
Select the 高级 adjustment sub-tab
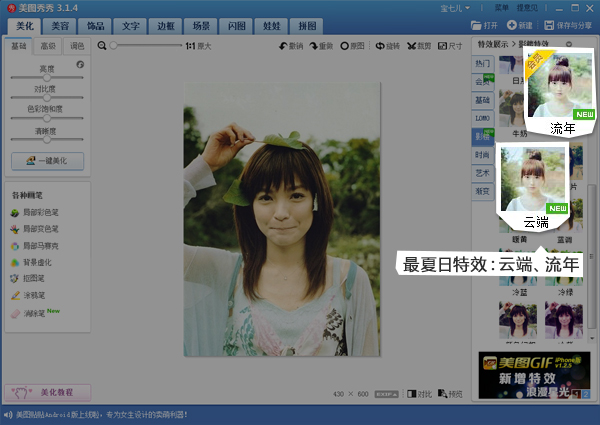[x=48, y=46]
